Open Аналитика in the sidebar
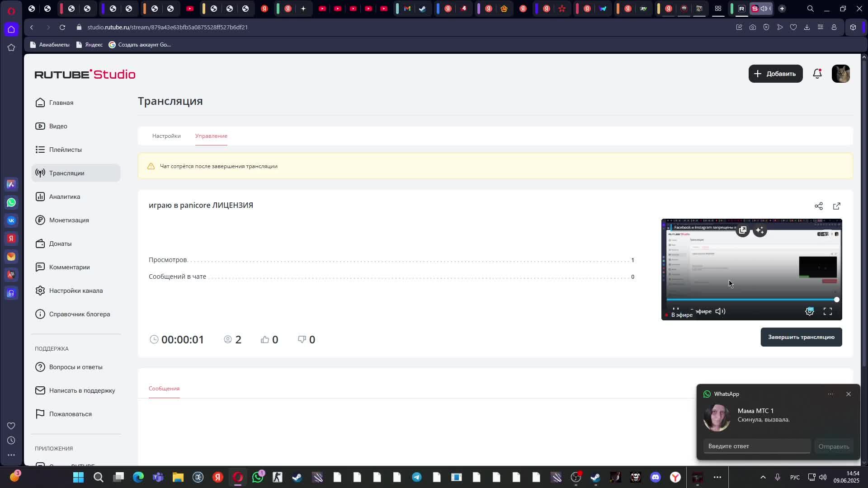Viewport: 868px width, 488px height. [65, 197]
